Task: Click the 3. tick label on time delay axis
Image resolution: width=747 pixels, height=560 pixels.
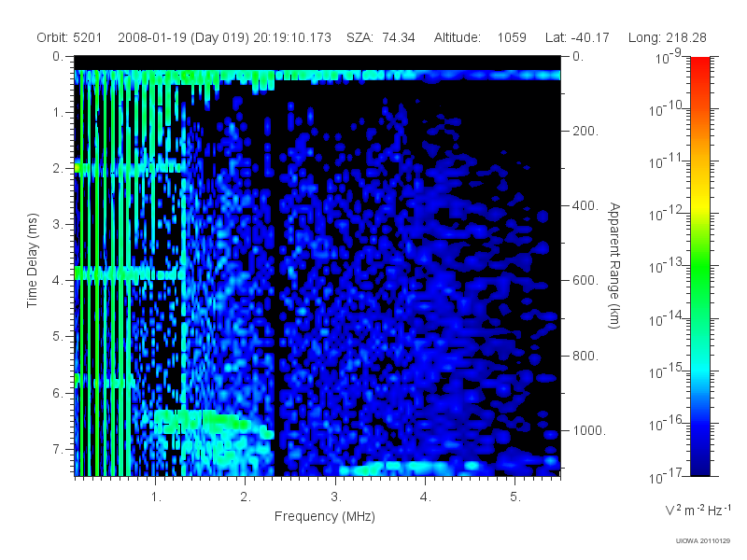Action: 58,224
